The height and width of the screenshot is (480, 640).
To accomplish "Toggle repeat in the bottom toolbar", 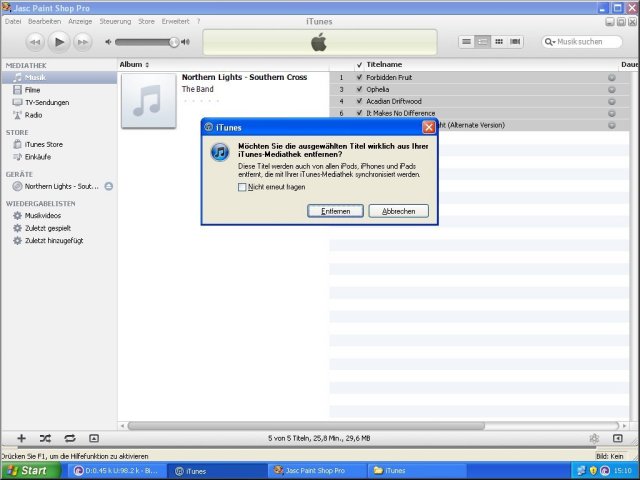I will 69,438.
